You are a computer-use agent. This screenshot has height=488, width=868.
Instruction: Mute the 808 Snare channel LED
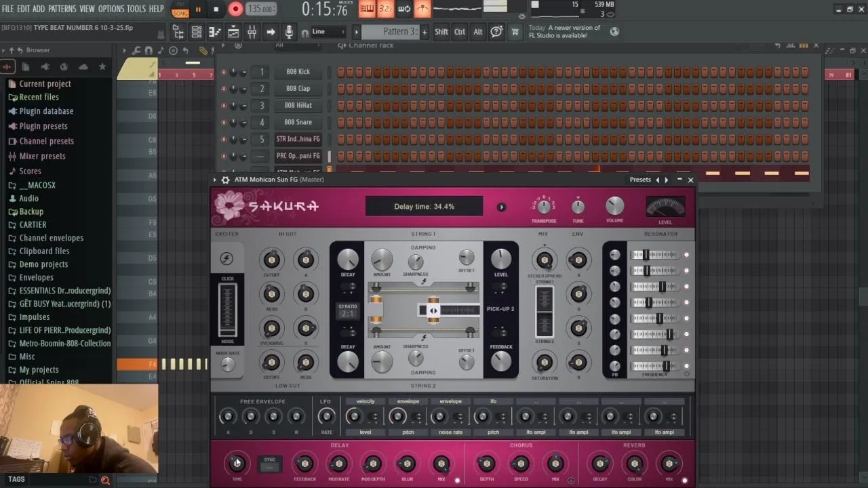click(224, 123)
